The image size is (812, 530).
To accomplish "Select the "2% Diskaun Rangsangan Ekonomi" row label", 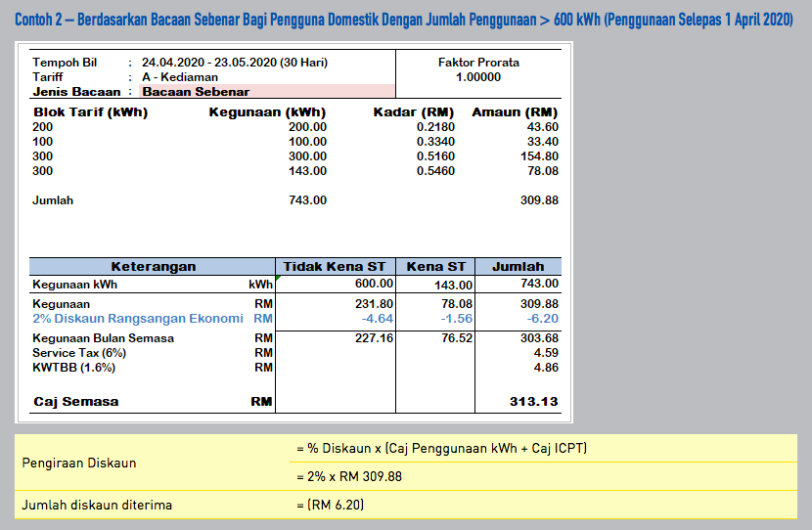I will (x=137, y=319).
